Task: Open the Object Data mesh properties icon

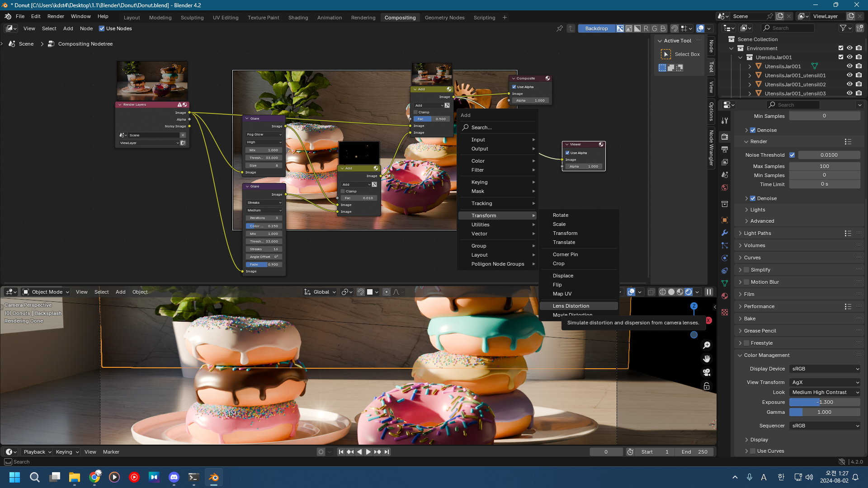Action: 725,283
